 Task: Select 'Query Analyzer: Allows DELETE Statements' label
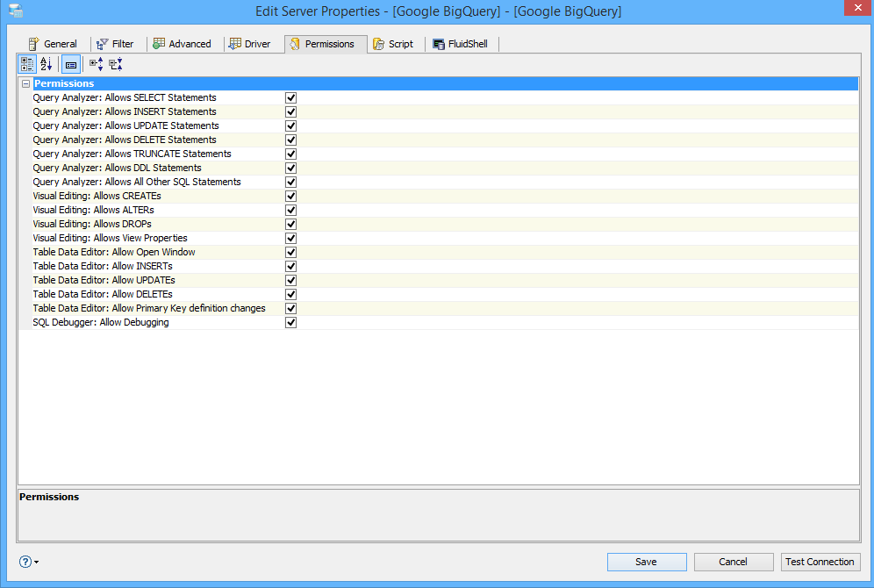click(x=125, y=140)
